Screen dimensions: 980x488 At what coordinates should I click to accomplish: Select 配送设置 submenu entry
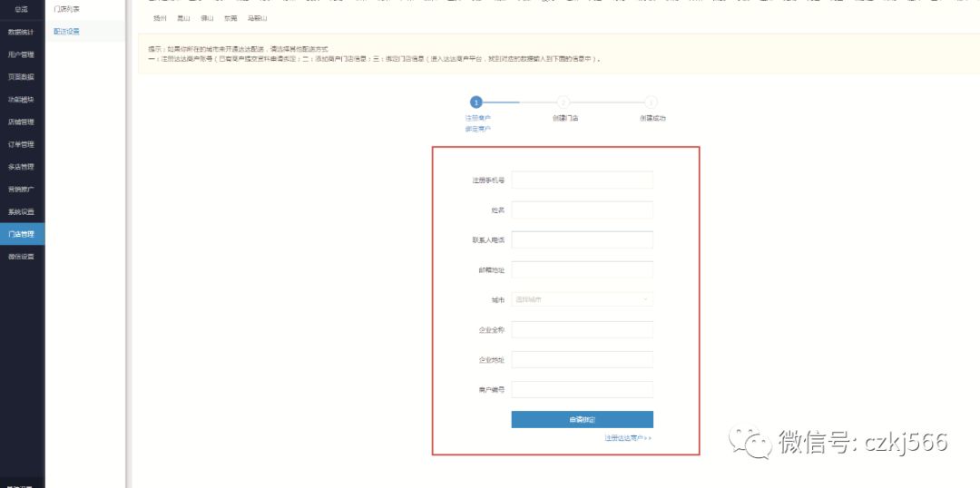[67, 31]
